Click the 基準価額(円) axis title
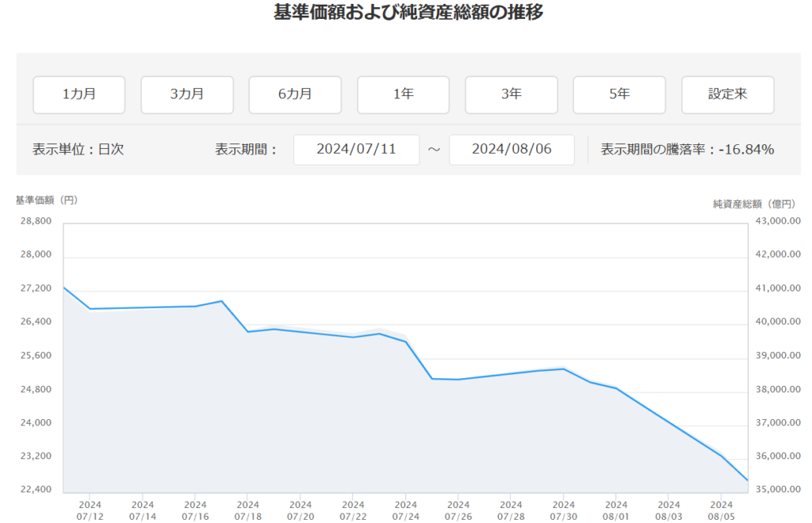812x523 pixels. 47,200
